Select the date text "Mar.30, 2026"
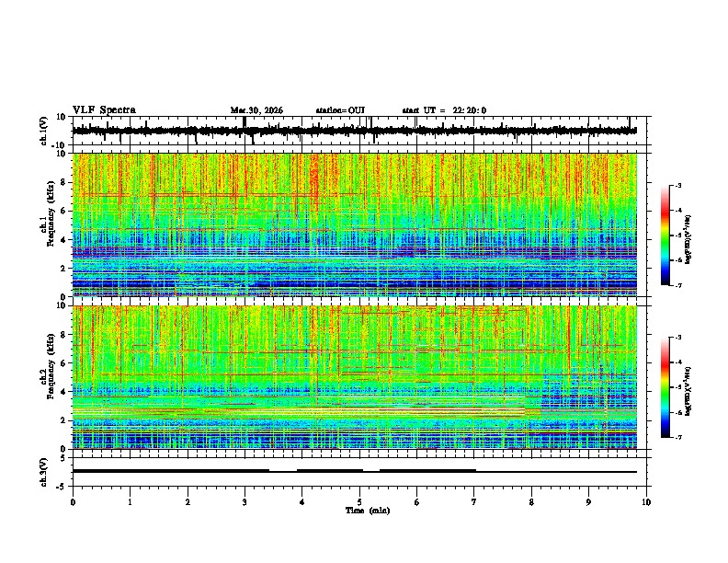Image resolution: width=728 pixels, height=563 pixels. click(x=256, y=110)
